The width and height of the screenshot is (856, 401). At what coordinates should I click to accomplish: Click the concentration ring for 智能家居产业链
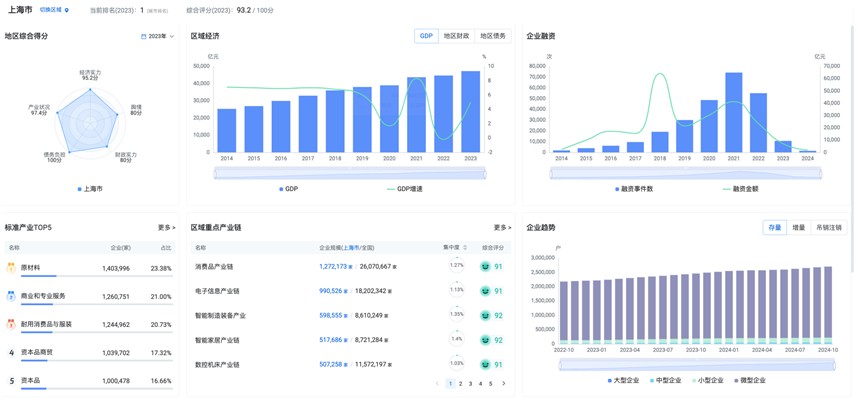coord(456,340)
